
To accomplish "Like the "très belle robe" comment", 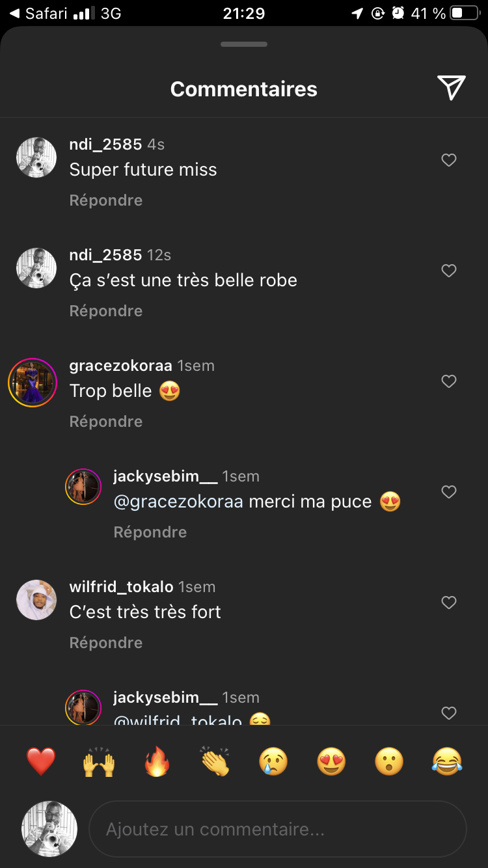I will point(449,271).
